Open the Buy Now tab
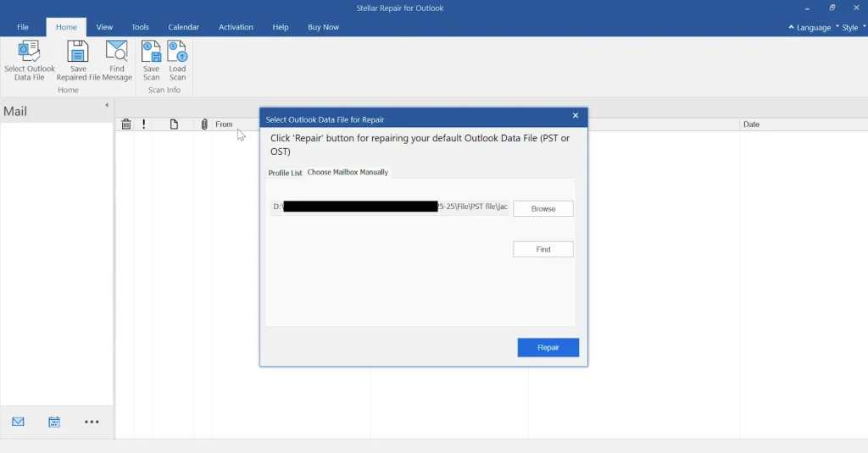The width and height of the screenshot is (868, 453). coord(323,27)
